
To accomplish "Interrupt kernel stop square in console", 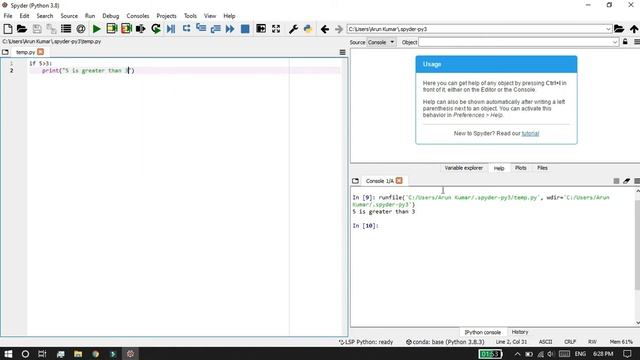I will click(x=616, y=181).
